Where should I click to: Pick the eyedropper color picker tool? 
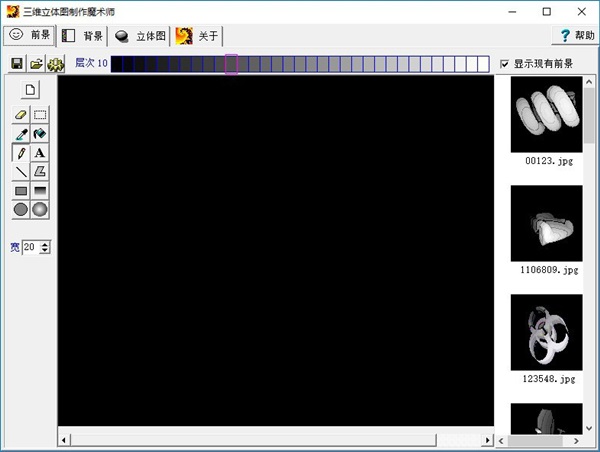click(x=21, y=134)
